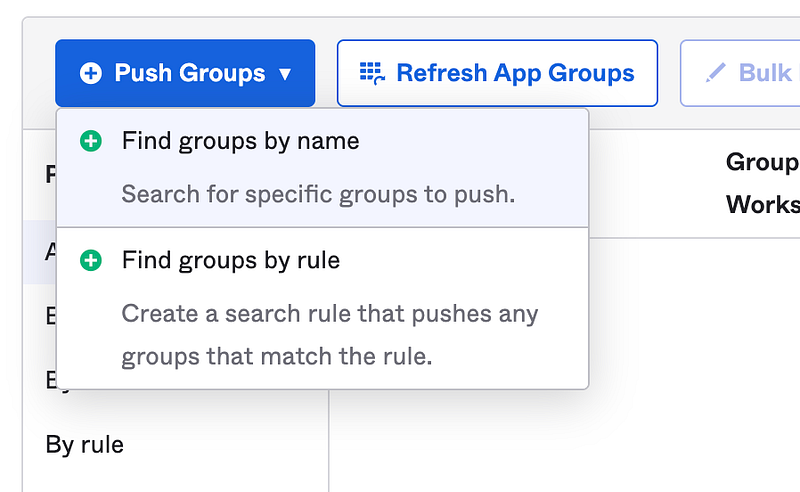800x492 pixels.
Task: Select Find groups by name
Action: tap(240, 142)
